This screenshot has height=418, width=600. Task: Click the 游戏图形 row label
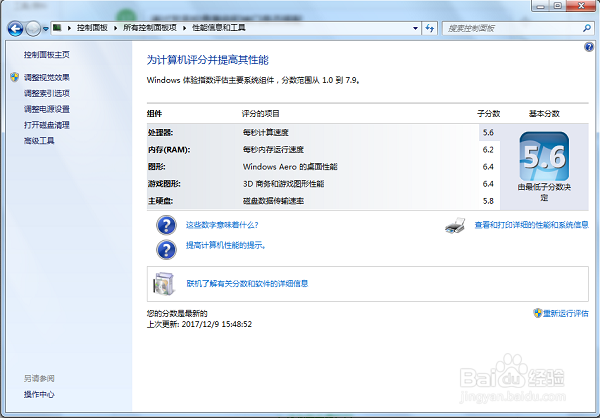click(164, 184)
